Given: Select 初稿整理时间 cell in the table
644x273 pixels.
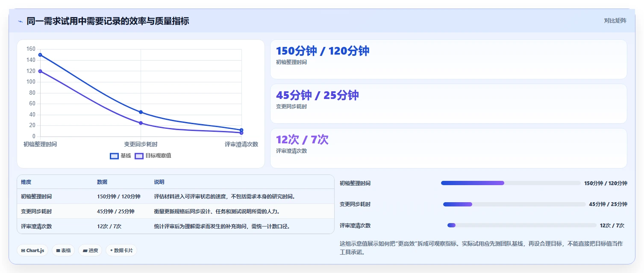Looking at the screenshot, I should coord(36,197).
